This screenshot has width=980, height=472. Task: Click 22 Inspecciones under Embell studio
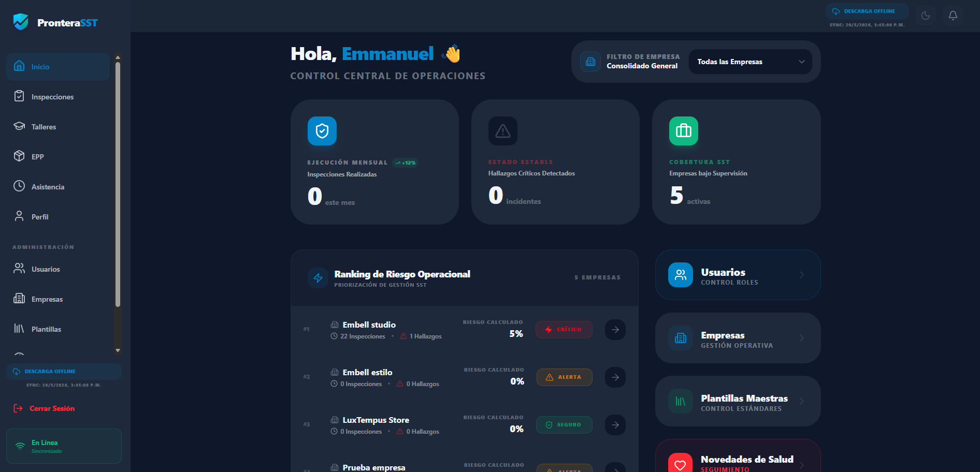(x=358, y=336)
